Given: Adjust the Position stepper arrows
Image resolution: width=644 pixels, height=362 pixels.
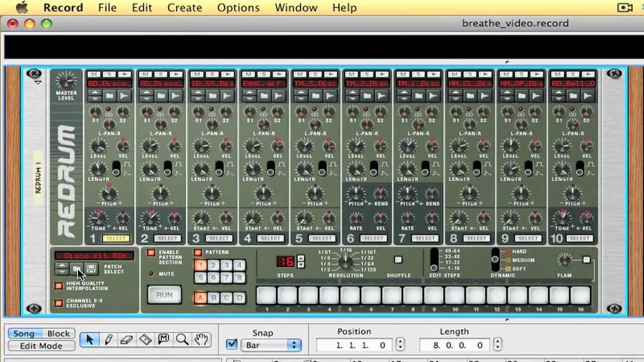Looking at the screenshot, I should coord(400,345).
